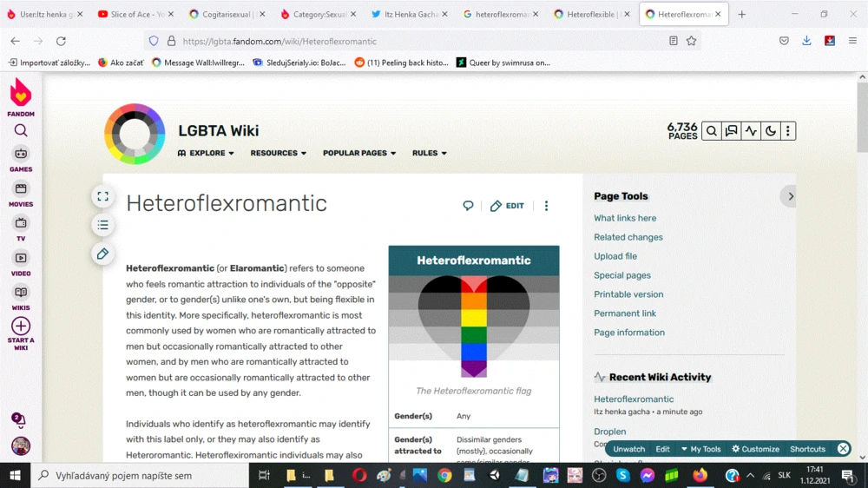
Task: Open Permanent link
Action: pos(625,313)
